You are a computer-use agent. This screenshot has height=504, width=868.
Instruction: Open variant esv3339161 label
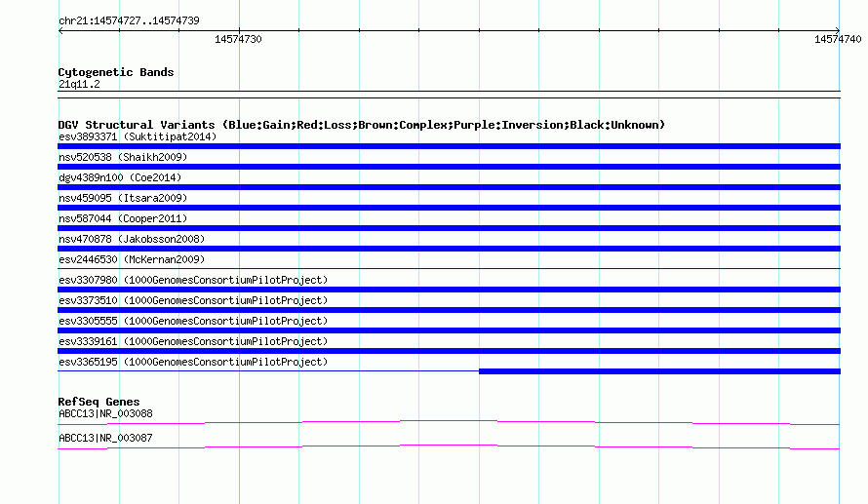pyautogui.click(x=193, y=341)
